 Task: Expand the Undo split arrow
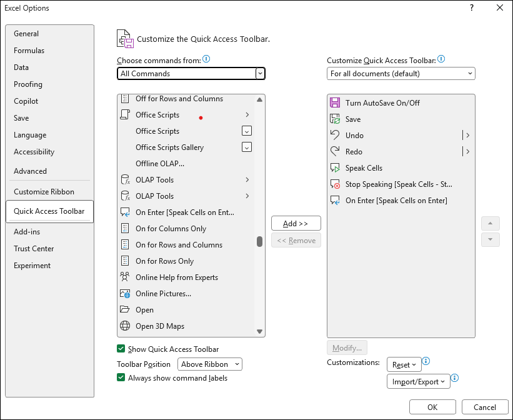pos(467,135)
